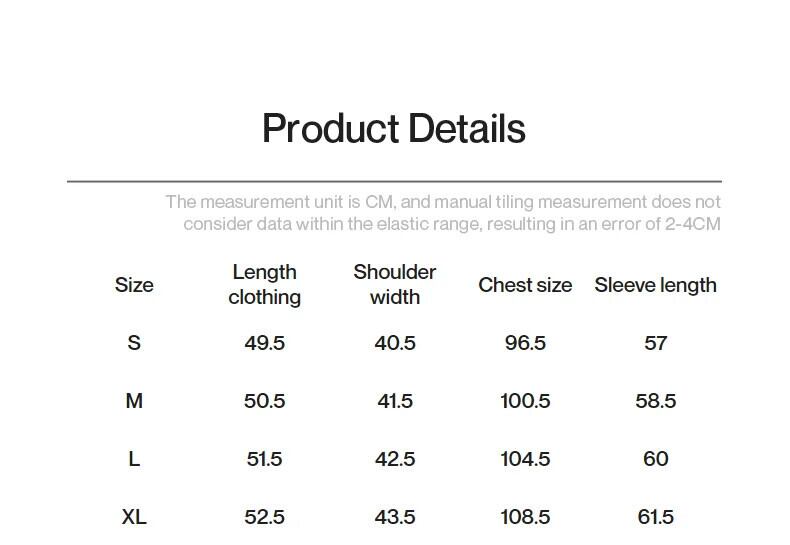
Task: Select the Size column header
Action: 134,285
